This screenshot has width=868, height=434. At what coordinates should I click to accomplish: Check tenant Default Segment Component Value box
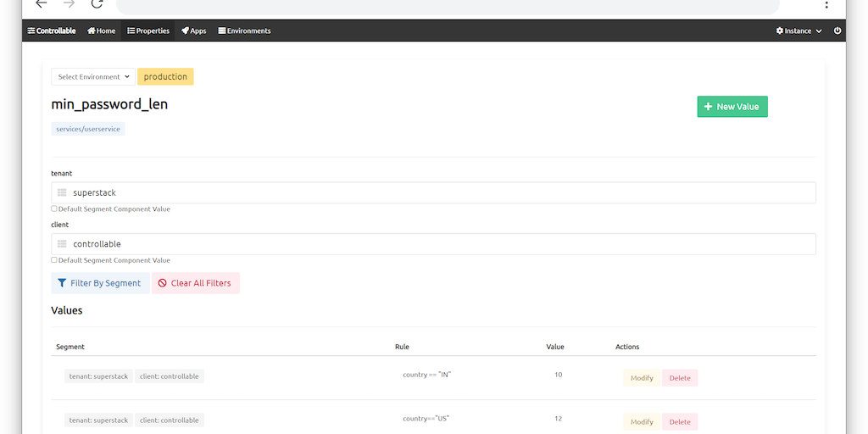click(x=54, y=209)
